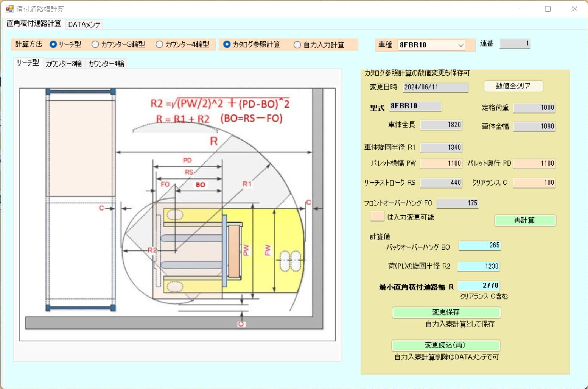Enable 自力入力計算 radio option
Viewport: 588px width, 389px height.
tap(297, 45)
